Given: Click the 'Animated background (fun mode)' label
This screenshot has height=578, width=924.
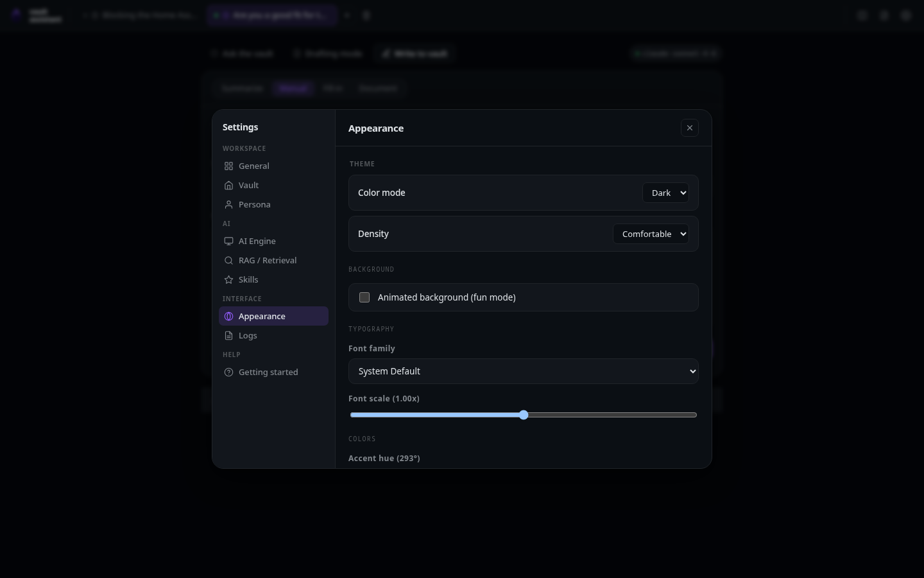Looking at the screenshot, I should click(447, 297).
